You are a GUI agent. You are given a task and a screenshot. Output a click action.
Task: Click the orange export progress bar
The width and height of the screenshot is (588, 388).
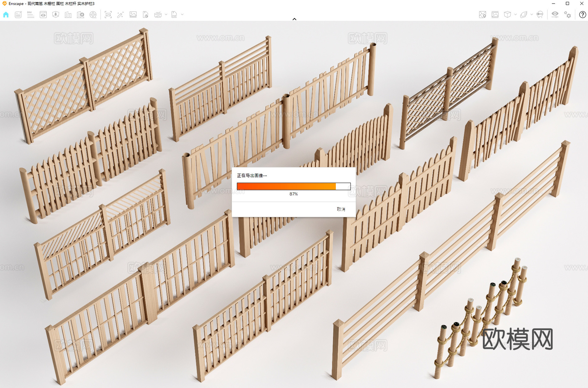point(294,186)
